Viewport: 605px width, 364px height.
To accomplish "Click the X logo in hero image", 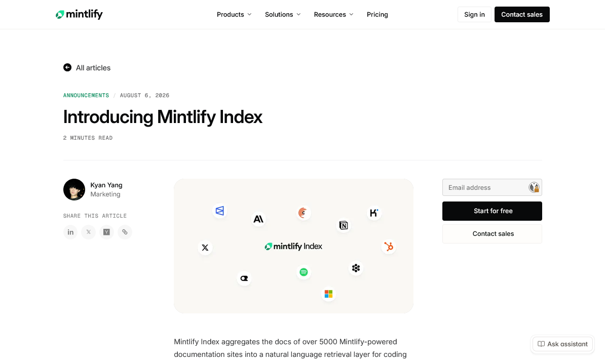I will click(x=205, y=248).
